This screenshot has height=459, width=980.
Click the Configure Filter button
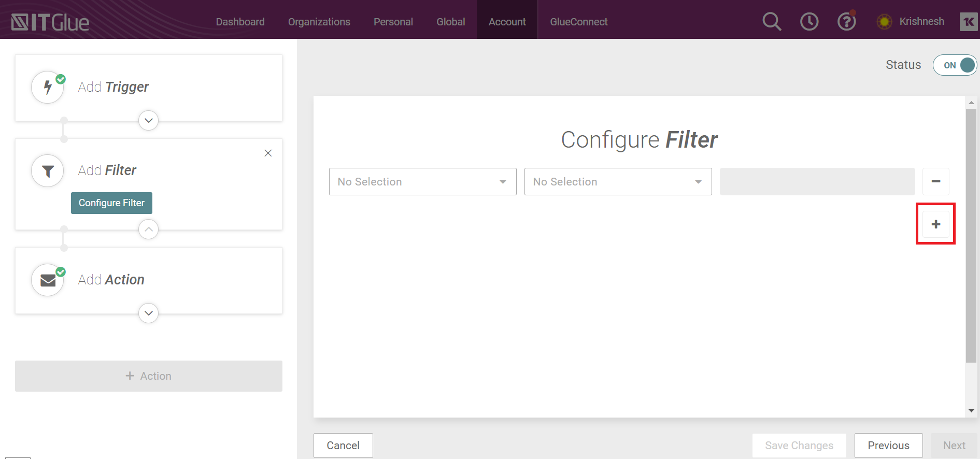(x=111, y=203)
